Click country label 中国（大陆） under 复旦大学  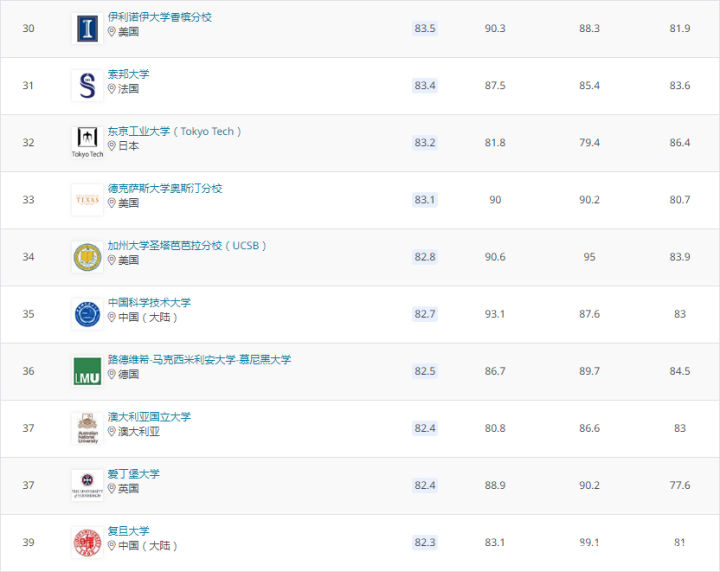click(x=148, y=546)
